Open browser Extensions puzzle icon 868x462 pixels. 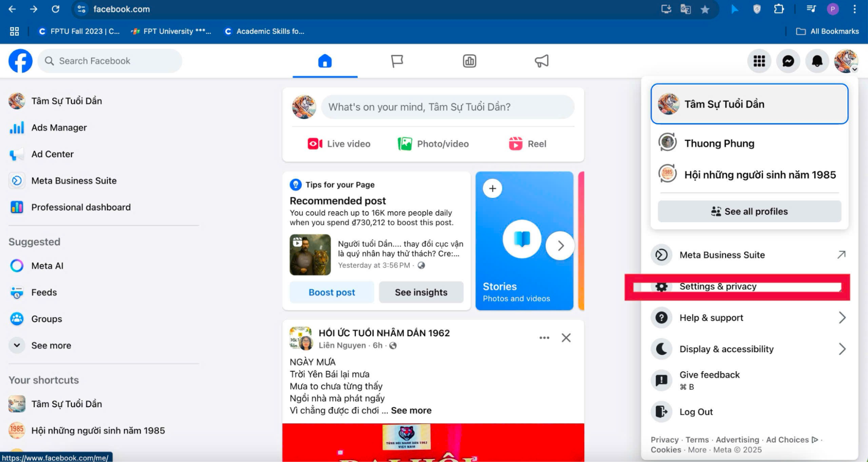(x=779, y=9)
